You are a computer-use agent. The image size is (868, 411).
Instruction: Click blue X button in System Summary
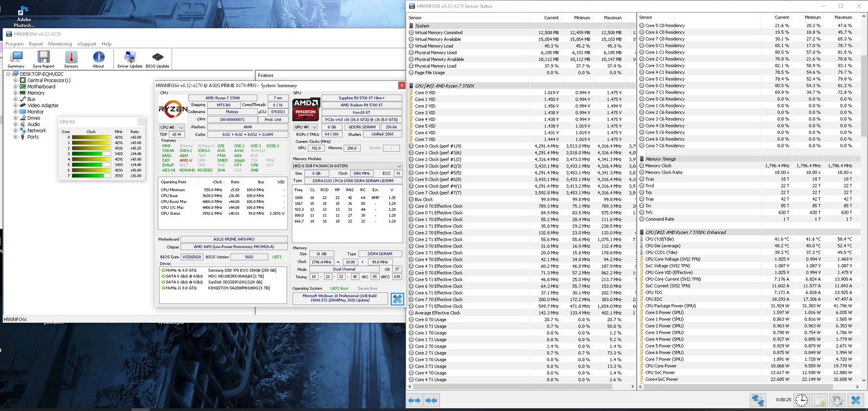pos(397,299)
